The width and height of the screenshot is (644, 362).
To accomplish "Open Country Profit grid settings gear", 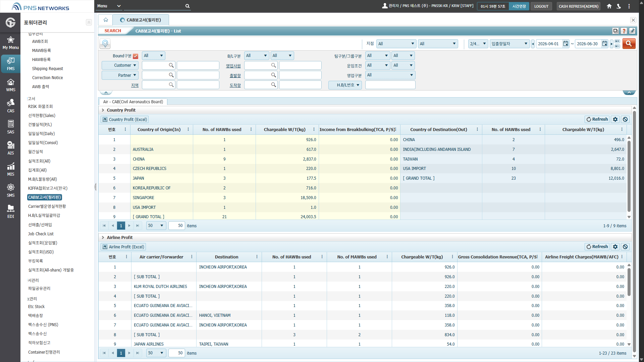I will coord(615,119).
